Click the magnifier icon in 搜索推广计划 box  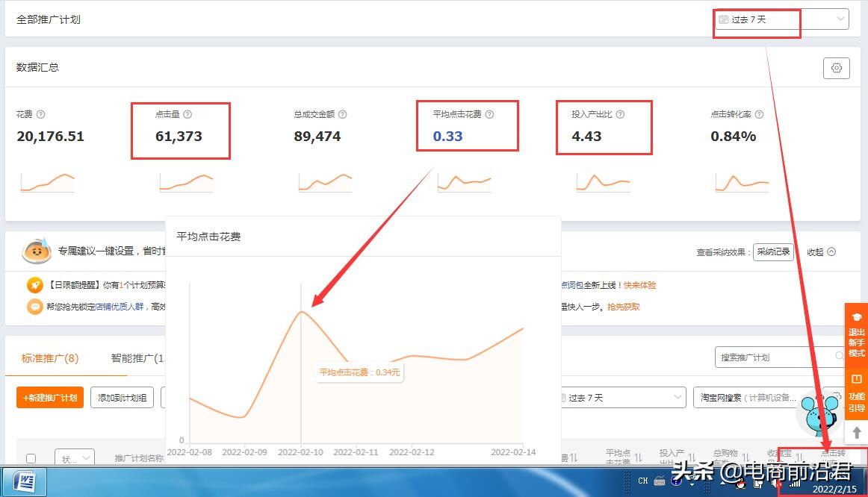(x=840, y=357)
